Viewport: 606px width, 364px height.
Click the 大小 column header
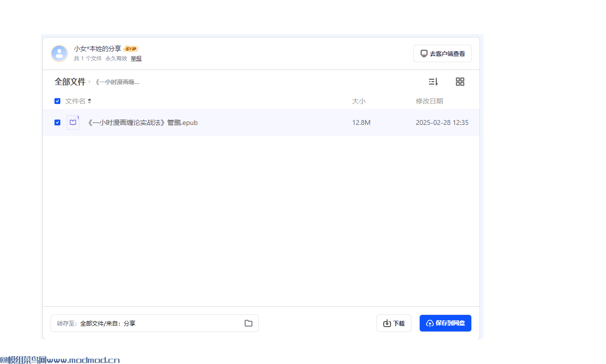(359, 101)
